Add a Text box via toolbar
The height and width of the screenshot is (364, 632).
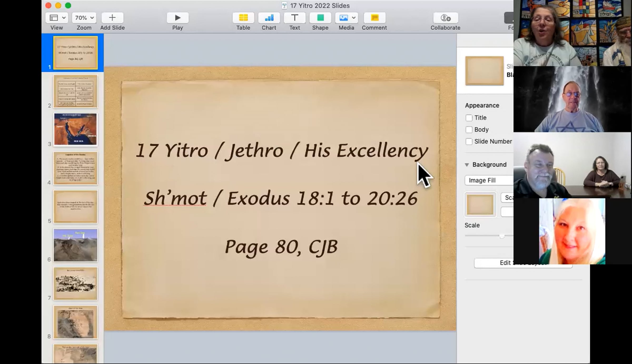click(x=294, y=18)
